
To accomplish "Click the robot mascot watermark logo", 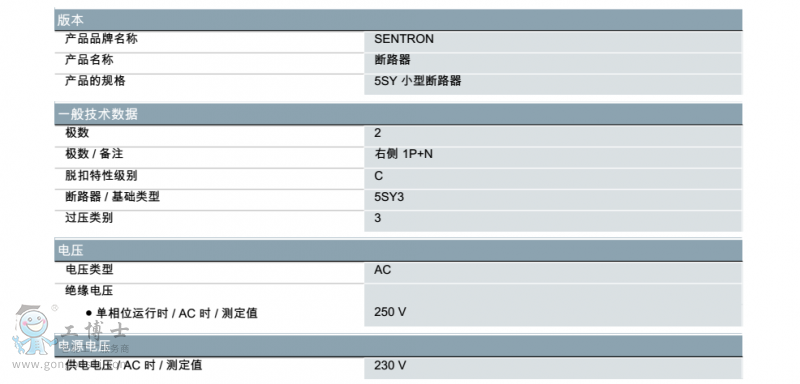I will [34, 330].
